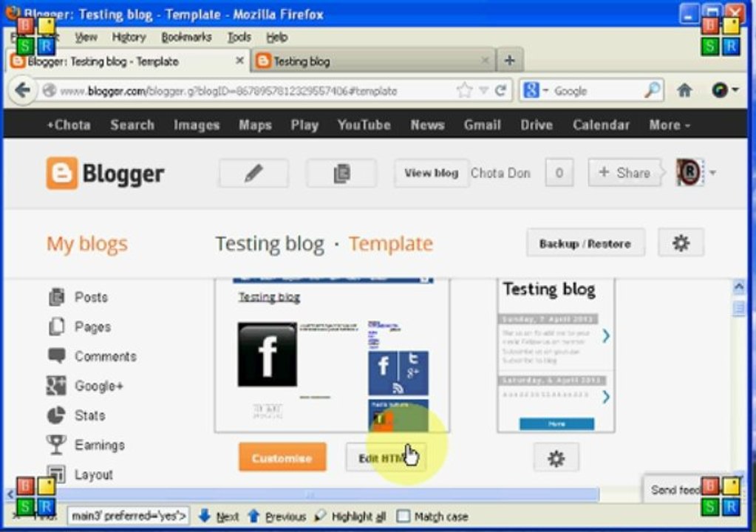Click +Chota in the Google bar
Screen dimensions: 756x532
[69, 125]
